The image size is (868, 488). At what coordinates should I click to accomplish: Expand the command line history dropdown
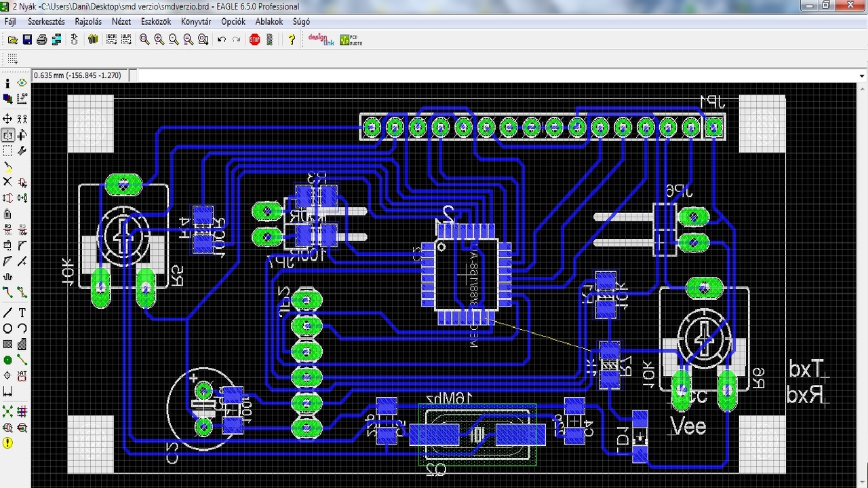coord(862,76)
